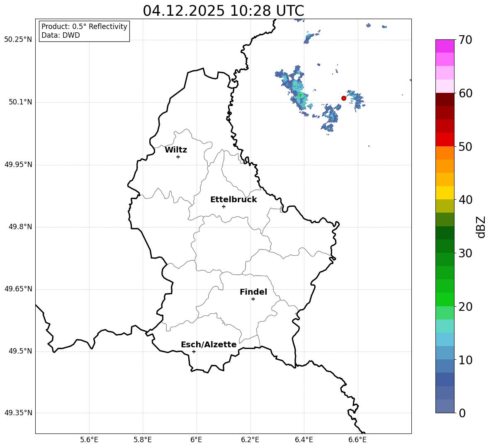
Task: Click the dBZ colorbar axis label
Action: coord(481,227)
